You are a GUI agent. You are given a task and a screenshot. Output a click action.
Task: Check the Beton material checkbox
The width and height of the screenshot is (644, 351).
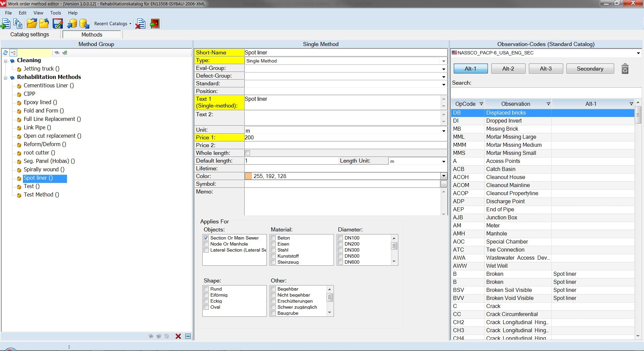pos(274,238)
